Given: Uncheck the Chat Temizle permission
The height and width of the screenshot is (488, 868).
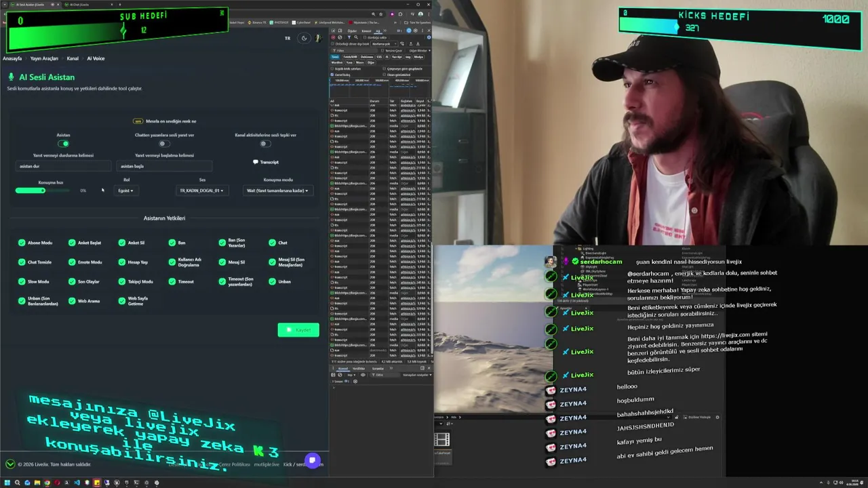Looking at the screenshot, I should [x=22, y=262].
